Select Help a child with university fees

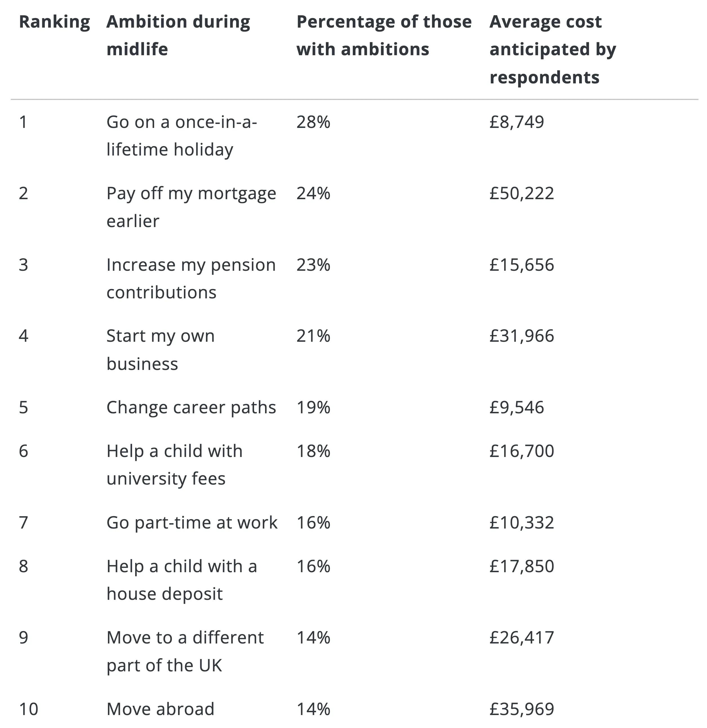(175, 465)
